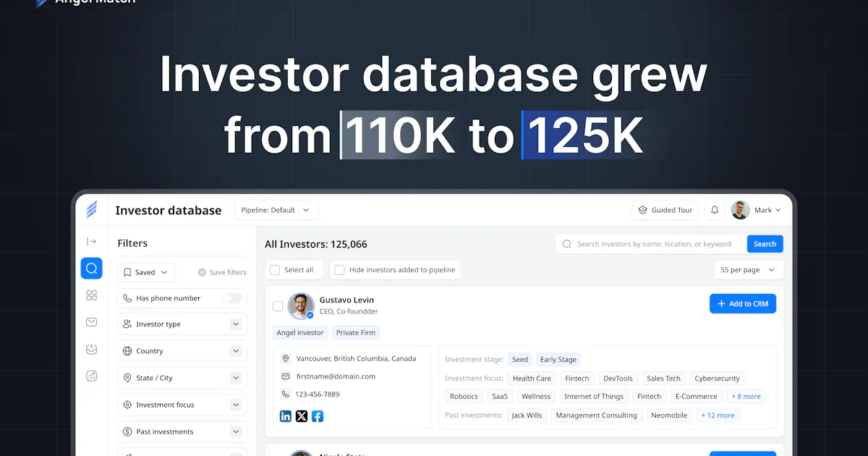Image resolution: width=868 pixels, height=456 pixels.
Task: Toggle the Has phone number switch
Action: (231, 298)
